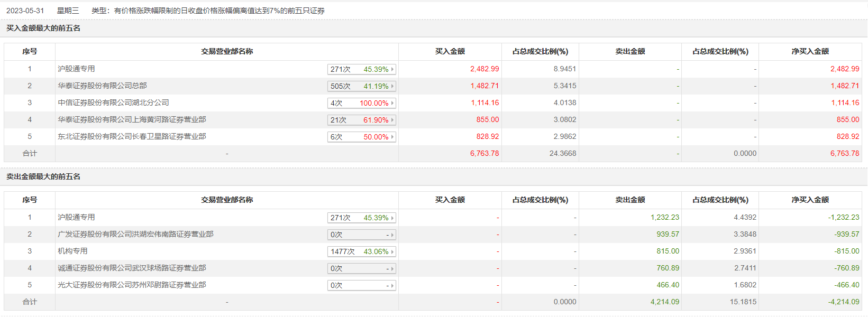868x318 pixels.
Task: Click the 卖出金额最大的前五名 section header
Action: click(x=43, y=177)
